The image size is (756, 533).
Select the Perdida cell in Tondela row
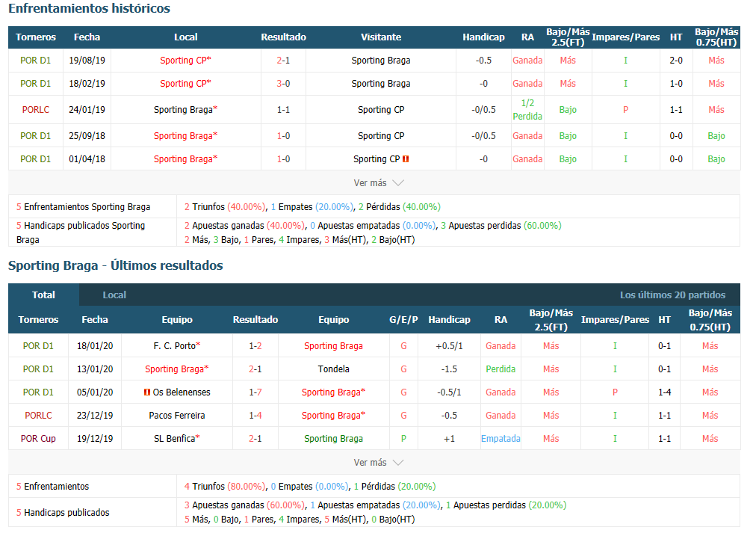coord(501,369)
